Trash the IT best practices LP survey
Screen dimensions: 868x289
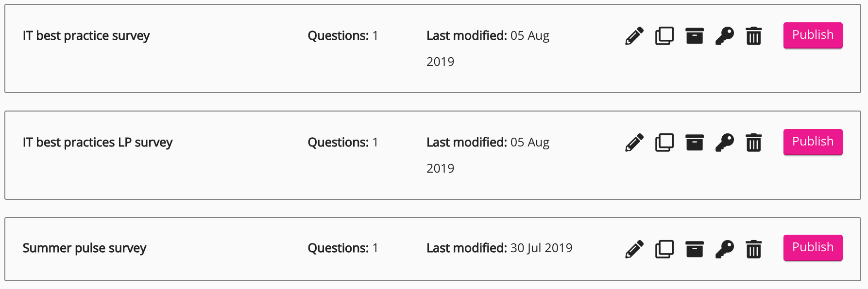(754, 143)
